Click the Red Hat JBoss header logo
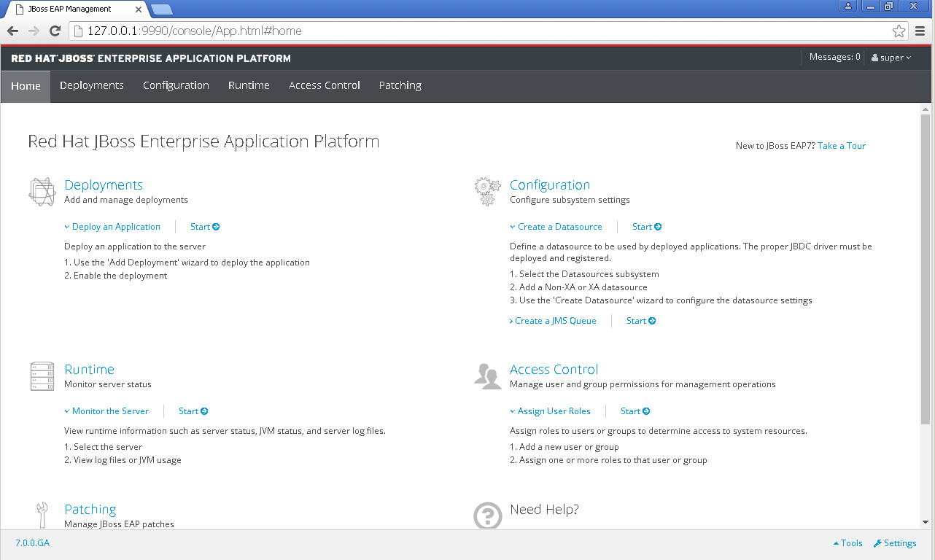 (x=151, y=58)
